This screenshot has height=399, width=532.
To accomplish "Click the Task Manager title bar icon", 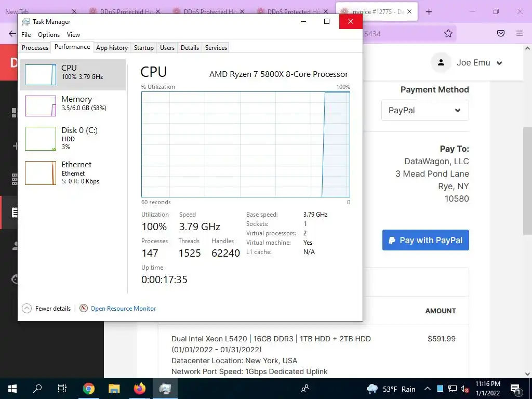I will coord(26,22).
